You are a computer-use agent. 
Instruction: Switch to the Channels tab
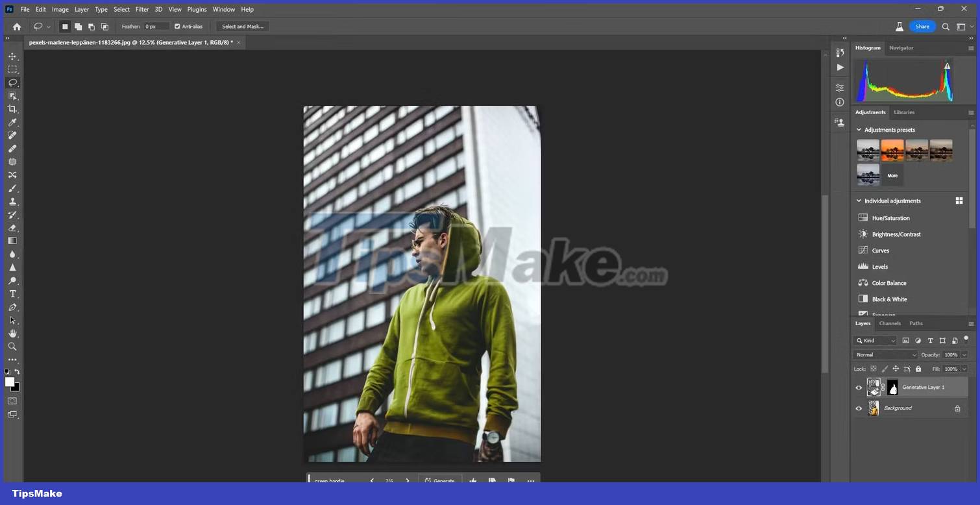pos(889,323)
